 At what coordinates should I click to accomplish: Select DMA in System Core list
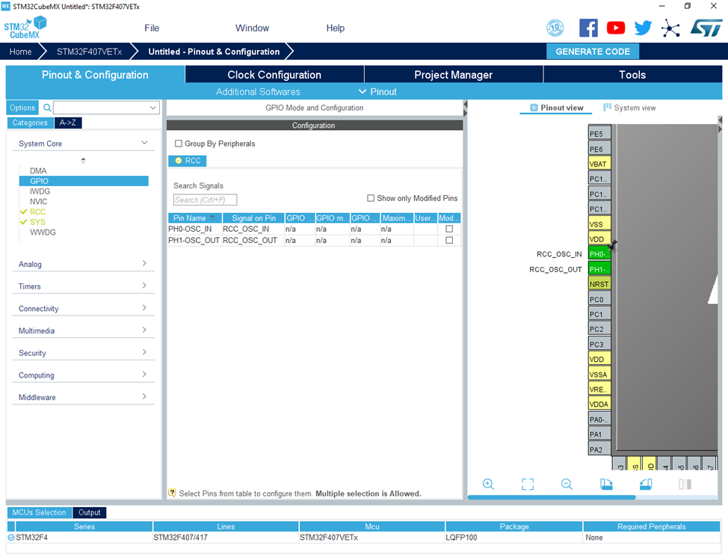pos(38,171)
